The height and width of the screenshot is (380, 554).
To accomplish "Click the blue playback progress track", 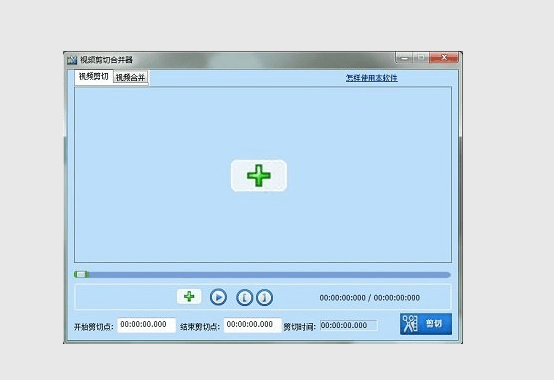I will [263, 275].
